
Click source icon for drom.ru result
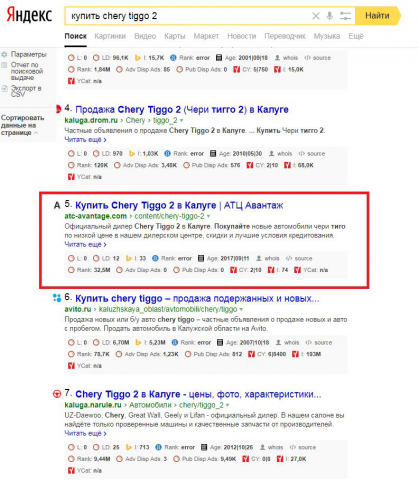(x=301, y=154)
